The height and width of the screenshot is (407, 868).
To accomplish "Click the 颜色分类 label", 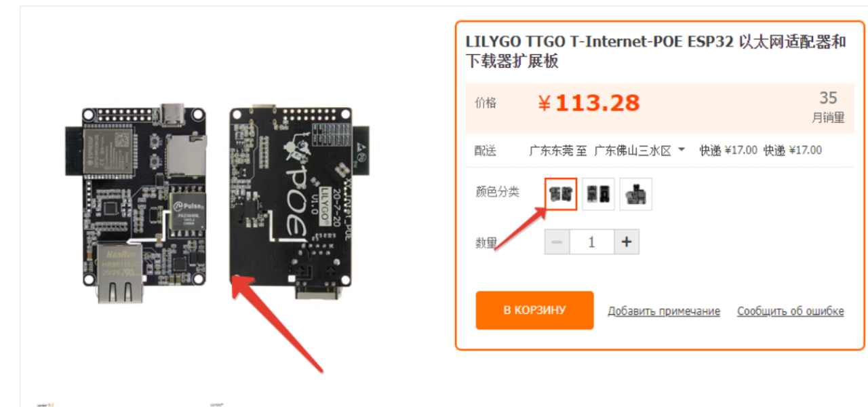I will tap(498, 192).
